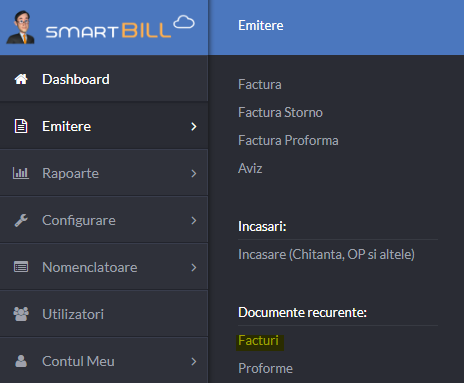
Task: Open Incasare (Chitanta, OP si altele)
Action: click(x=326, y=254)
